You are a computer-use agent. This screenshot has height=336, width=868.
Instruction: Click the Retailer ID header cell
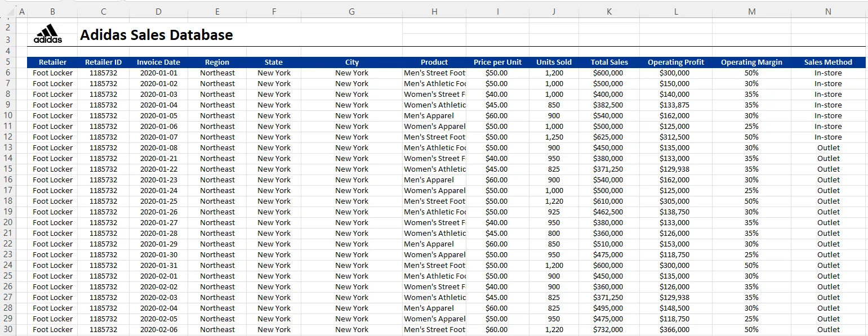[103, 62]
